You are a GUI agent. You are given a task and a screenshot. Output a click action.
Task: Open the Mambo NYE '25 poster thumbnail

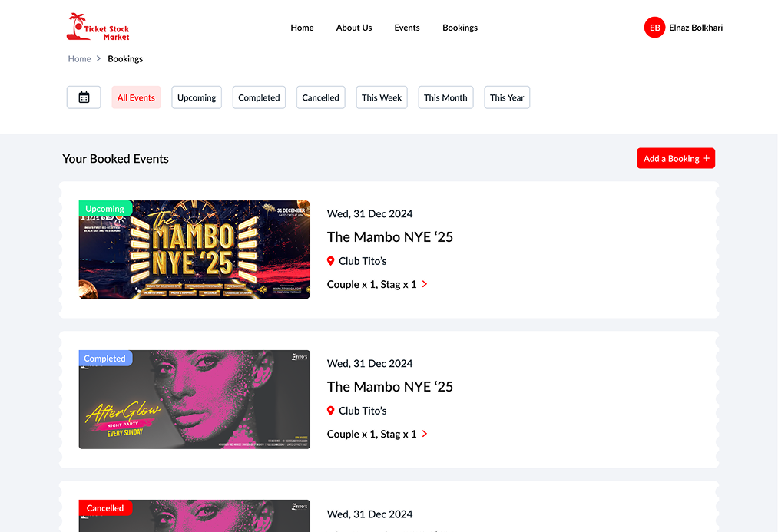(x=194, y=249)
